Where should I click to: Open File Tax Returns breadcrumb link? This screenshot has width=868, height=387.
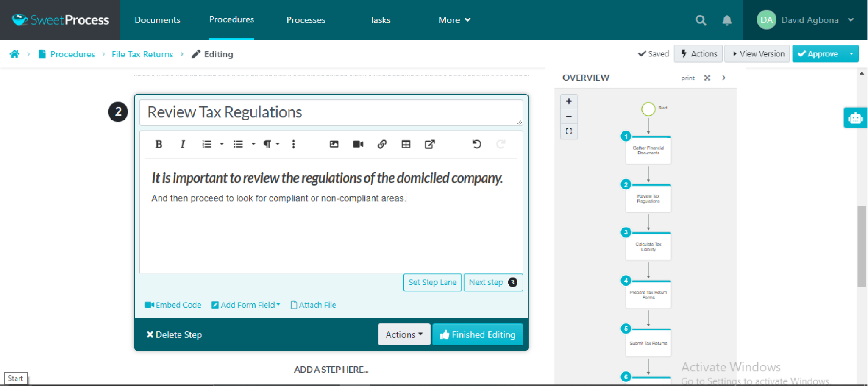(142, 54)
